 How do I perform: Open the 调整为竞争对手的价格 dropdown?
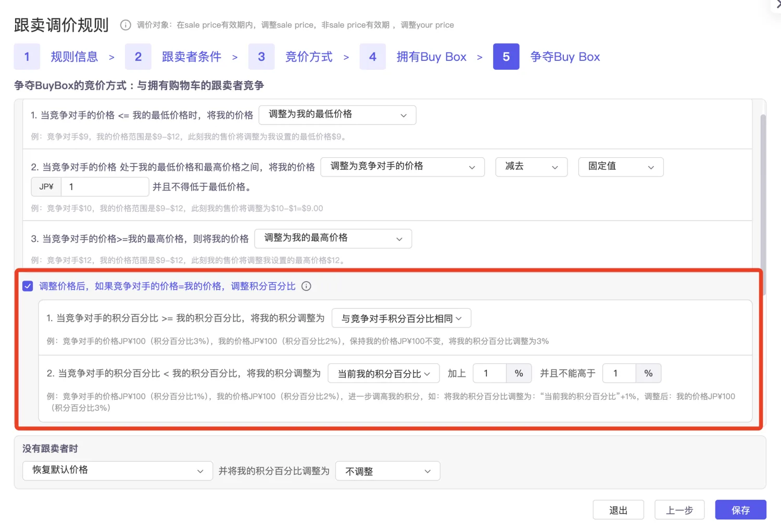click(402, 167)
